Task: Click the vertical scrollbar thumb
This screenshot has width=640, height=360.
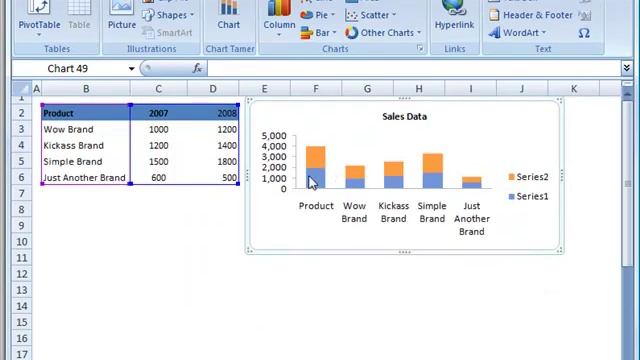Action: (x=628, y=184)
